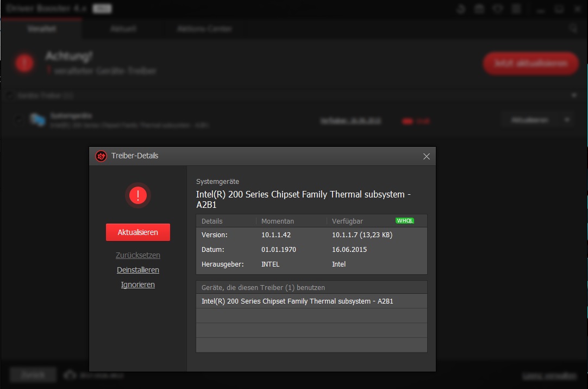The width and height of the screenshot is (588, 389).
Task: Click the publisher value INTEL under Momentan
Action: coord(271,264)
